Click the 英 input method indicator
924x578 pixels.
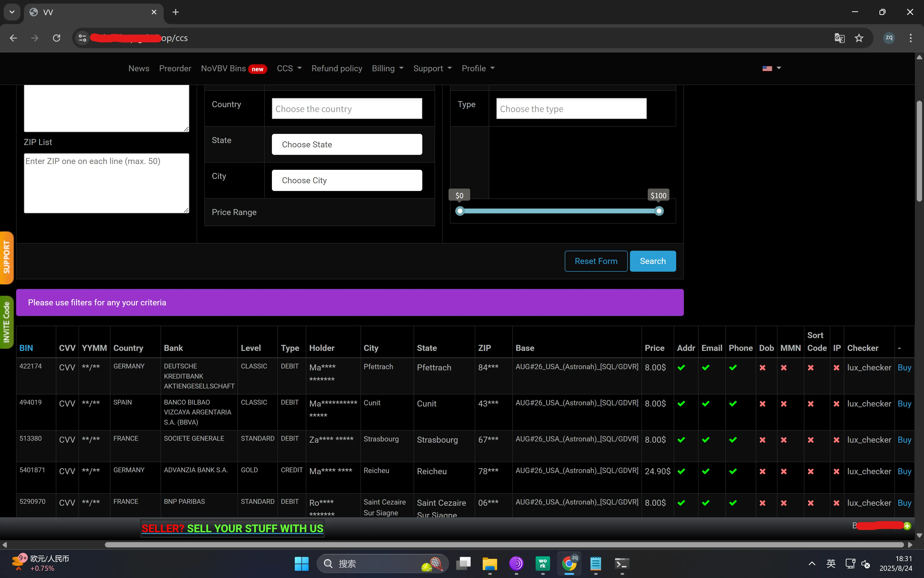(x=831, y=564)
